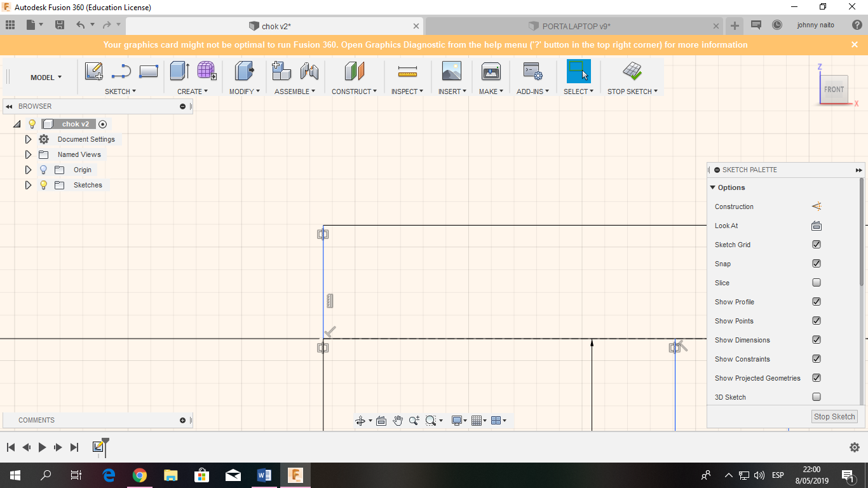Open the ASSEMBLE menu
The height and width of the screenshot is (488, 868).
tap(295, 91)
